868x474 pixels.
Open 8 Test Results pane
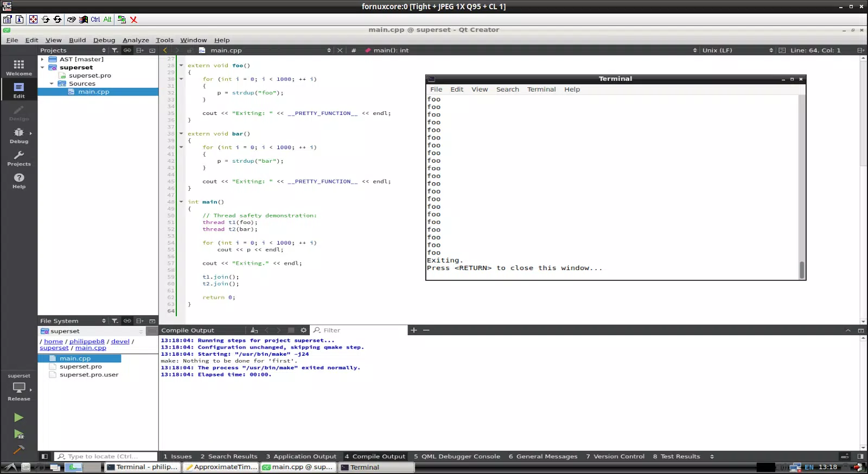click(676, 457)
